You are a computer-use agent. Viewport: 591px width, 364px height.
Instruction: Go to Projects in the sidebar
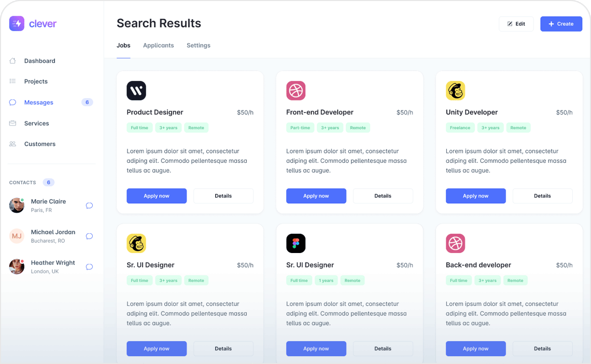pos(36,81)
